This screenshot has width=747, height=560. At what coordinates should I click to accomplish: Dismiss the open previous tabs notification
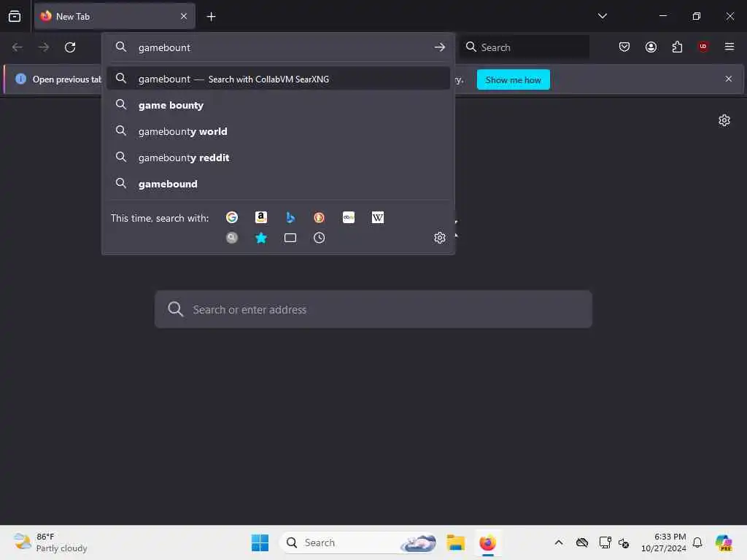coord(728,79)
